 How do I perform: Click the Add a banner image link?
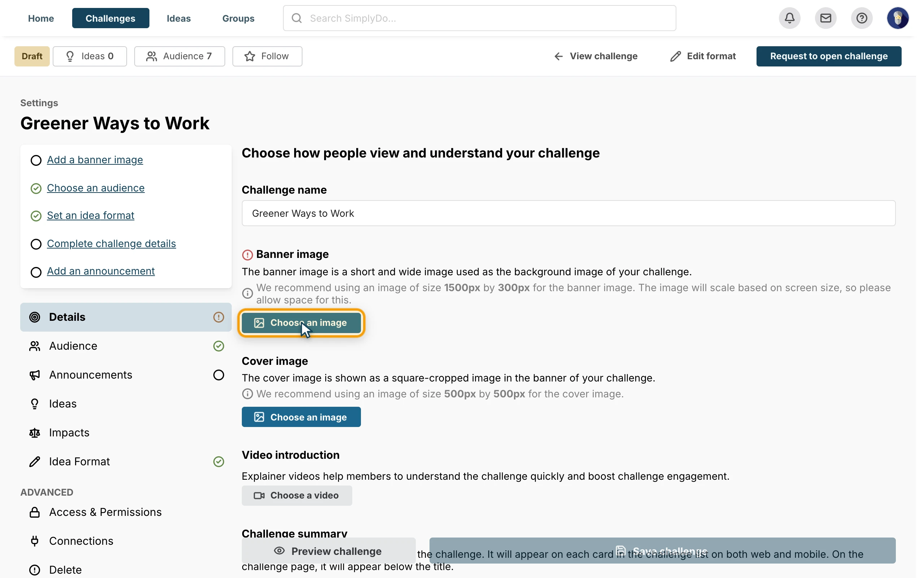(95, 160)
